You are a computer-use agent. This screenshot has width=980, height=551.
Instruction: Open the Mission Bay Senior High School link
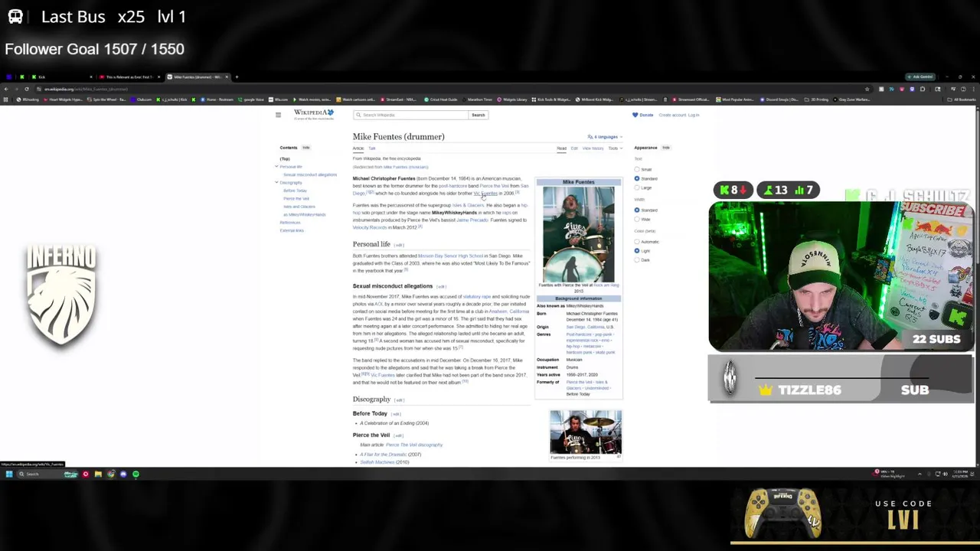450,256
